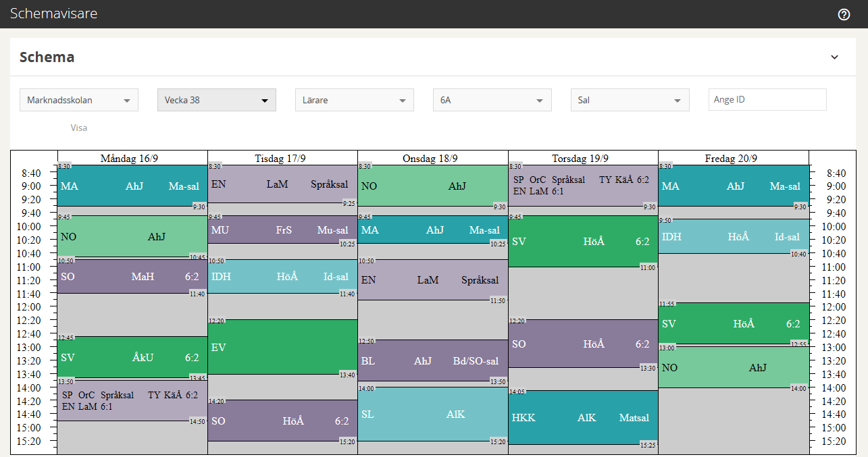This screenshot has height=457, width=868.
Task: Click the help question mark icon
Action: point(844,14)
